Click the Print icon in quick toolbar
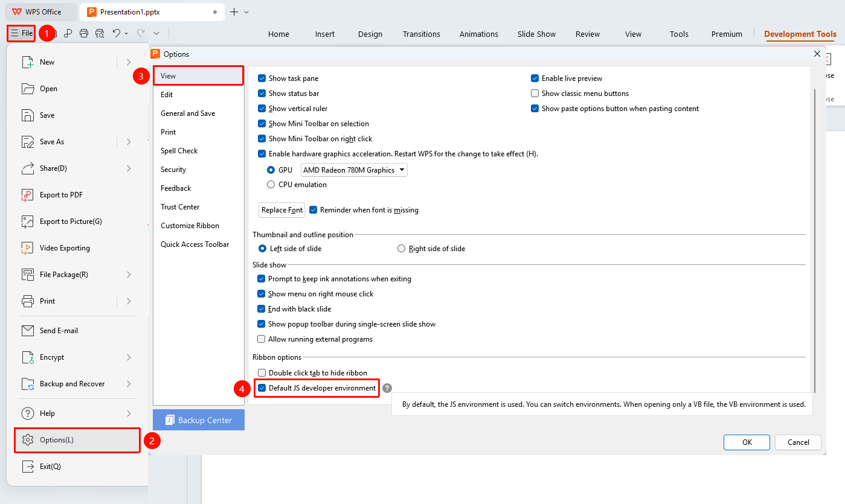 84,33
